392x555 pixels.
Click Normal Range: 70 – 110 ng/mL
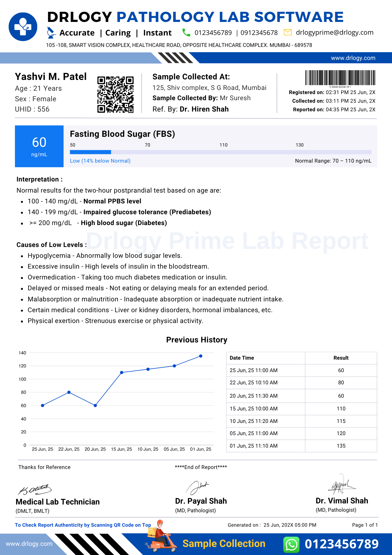(x=333, y=161)
